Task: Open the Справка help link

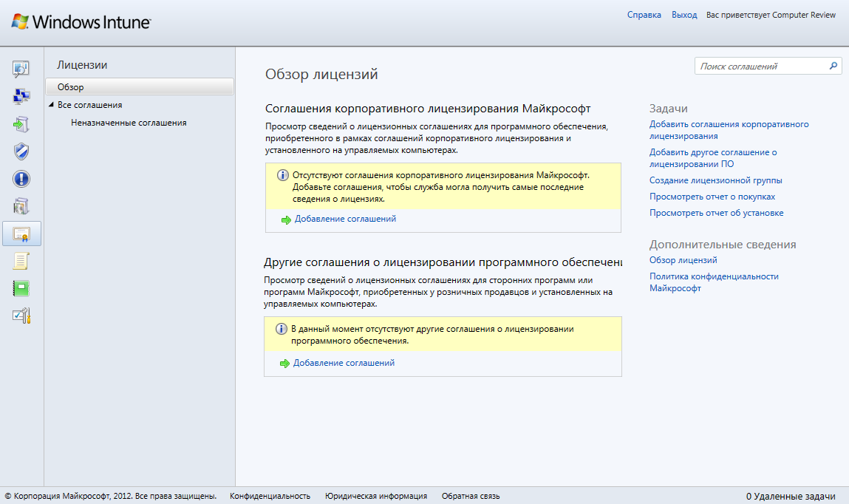Action: [x=644, y=15]
